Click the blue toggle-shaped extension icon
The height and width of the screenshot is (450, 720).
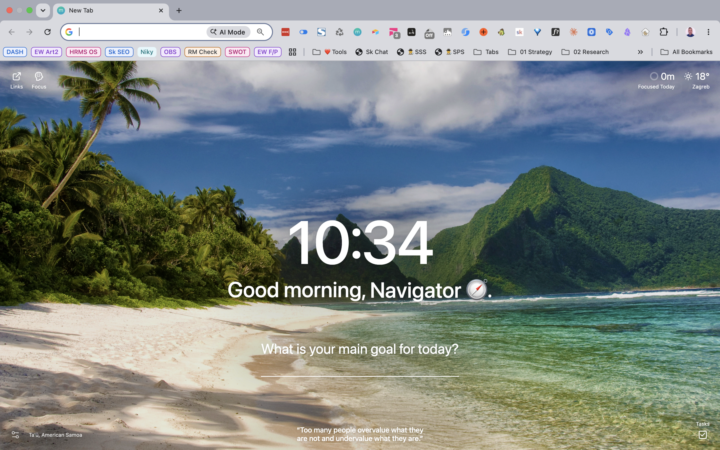304,32
